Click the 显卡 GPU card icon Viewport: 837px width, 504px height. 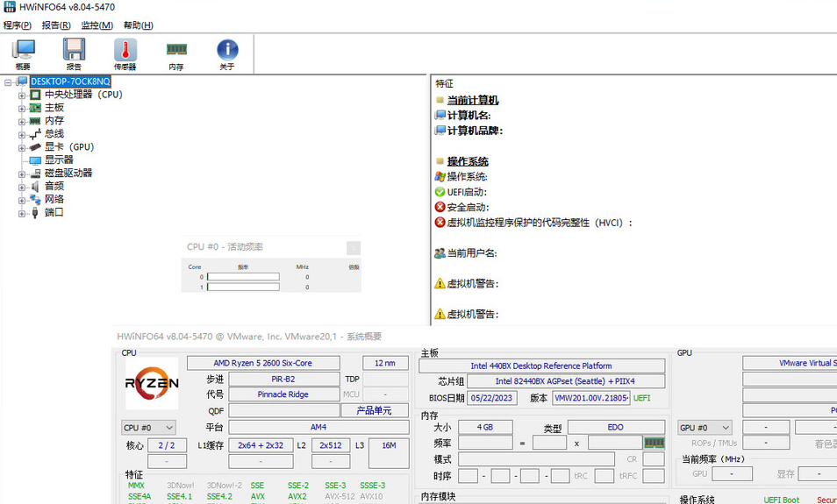35,146
